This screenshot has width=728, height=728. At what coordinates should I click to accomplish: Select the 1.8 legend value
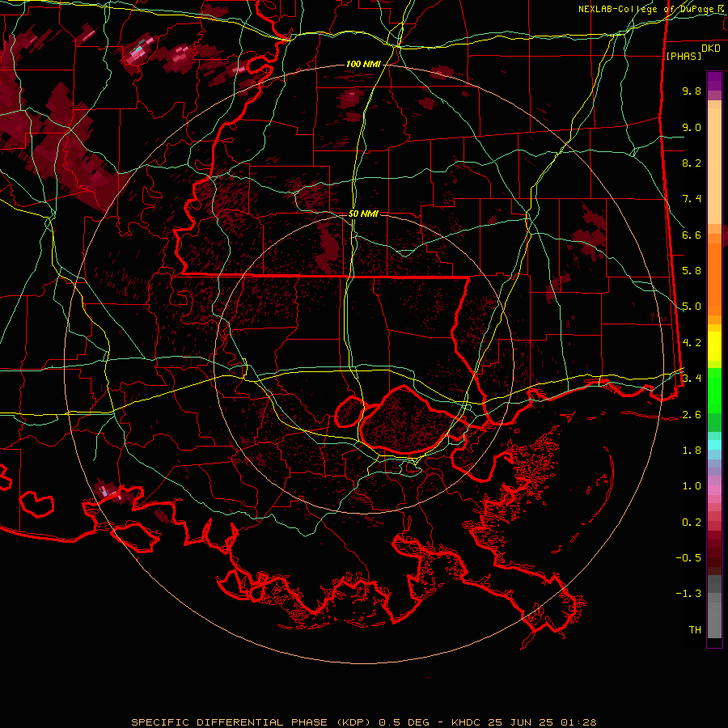tap(692, 451)
